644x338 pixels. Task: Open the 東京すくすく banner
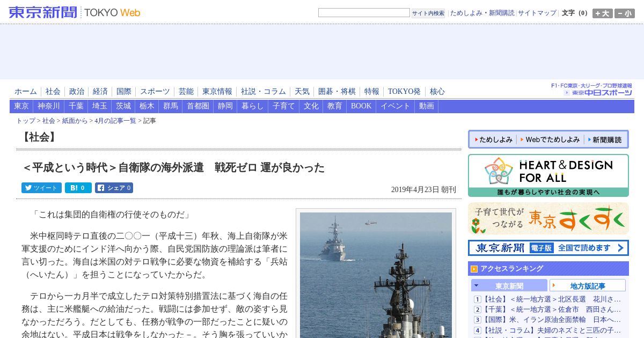548,218
